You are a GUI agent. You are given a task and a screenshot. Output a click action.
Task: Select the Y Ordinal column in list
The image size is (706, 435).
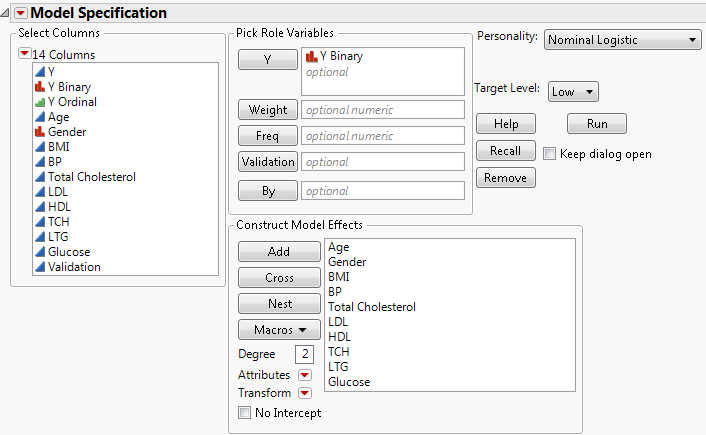(x=72, y=102)
